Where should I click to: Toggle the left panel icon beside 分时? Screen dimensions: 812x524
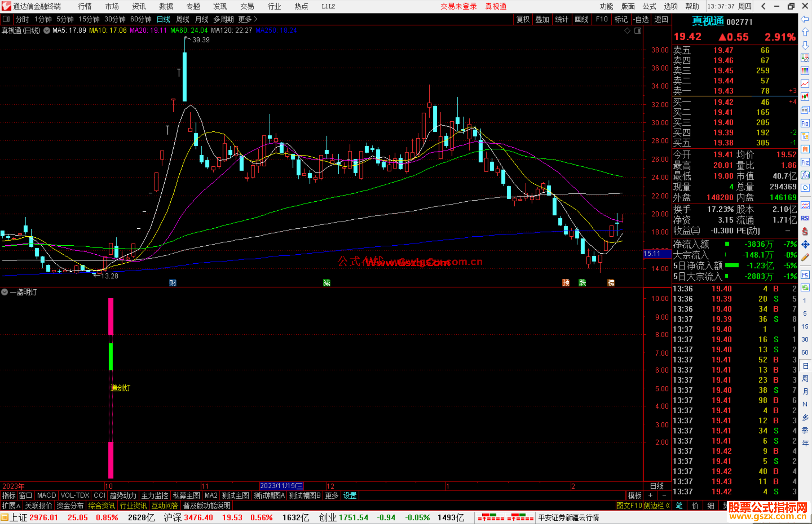click(6, 19)
